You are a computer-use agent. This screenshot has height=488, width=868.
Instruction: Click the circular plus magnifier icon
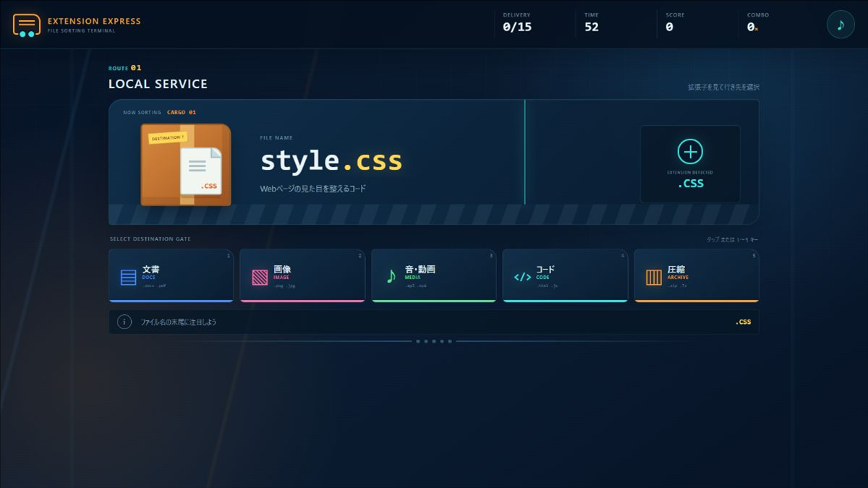click(x=690, y=152)
